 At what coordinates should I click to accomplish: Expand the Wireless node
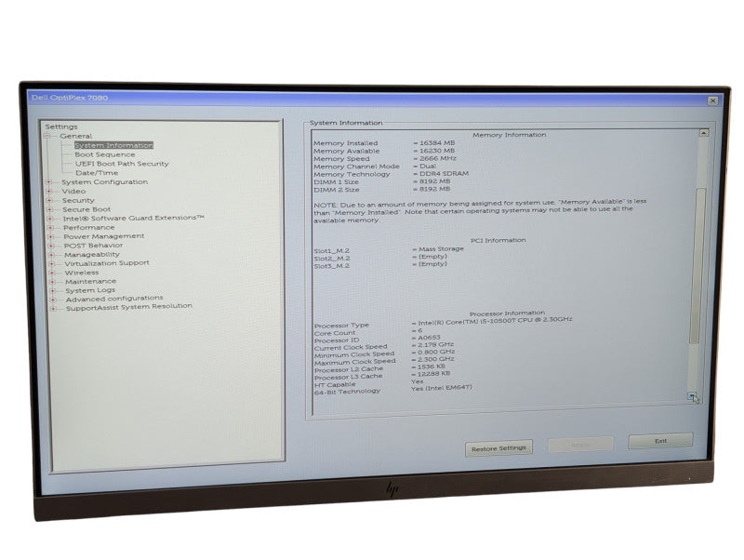tap(53, 273)
